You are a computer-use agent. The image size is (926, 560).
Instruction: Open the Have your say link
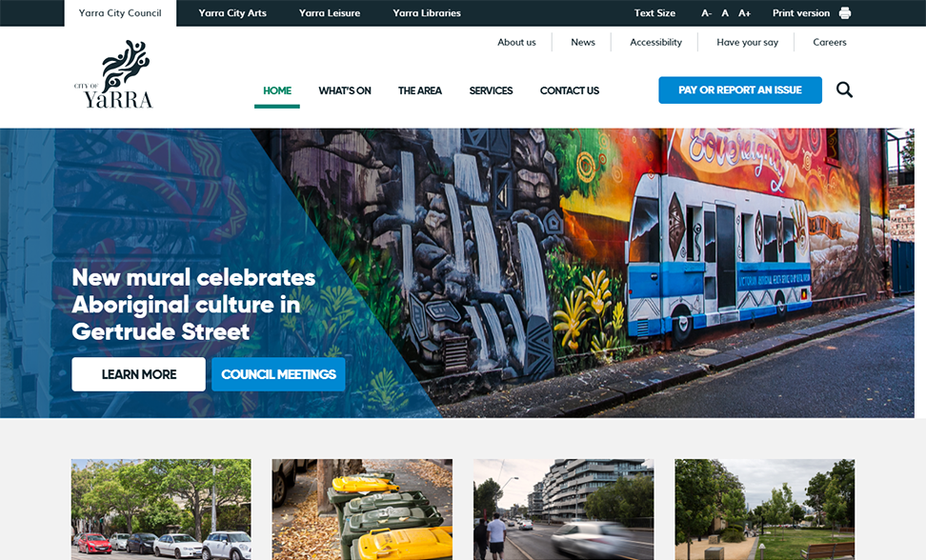(x=747, y=42)
